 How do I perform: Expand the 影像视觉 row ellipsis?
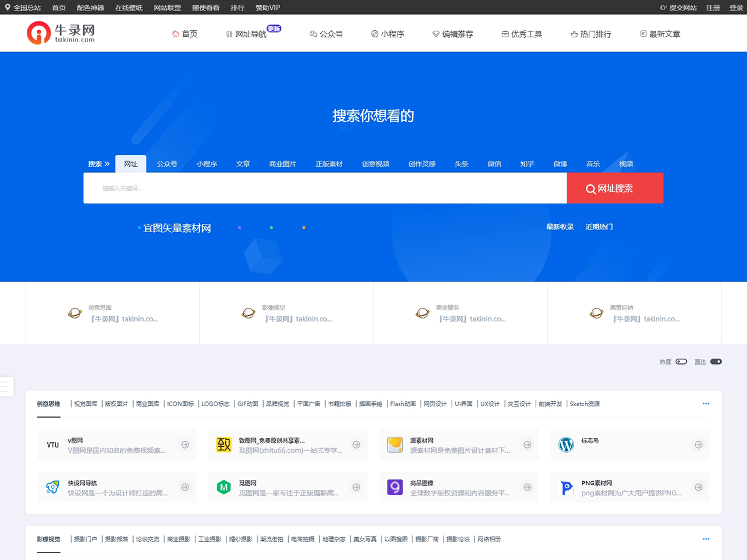pyautogui.click(x=706, y=538)
